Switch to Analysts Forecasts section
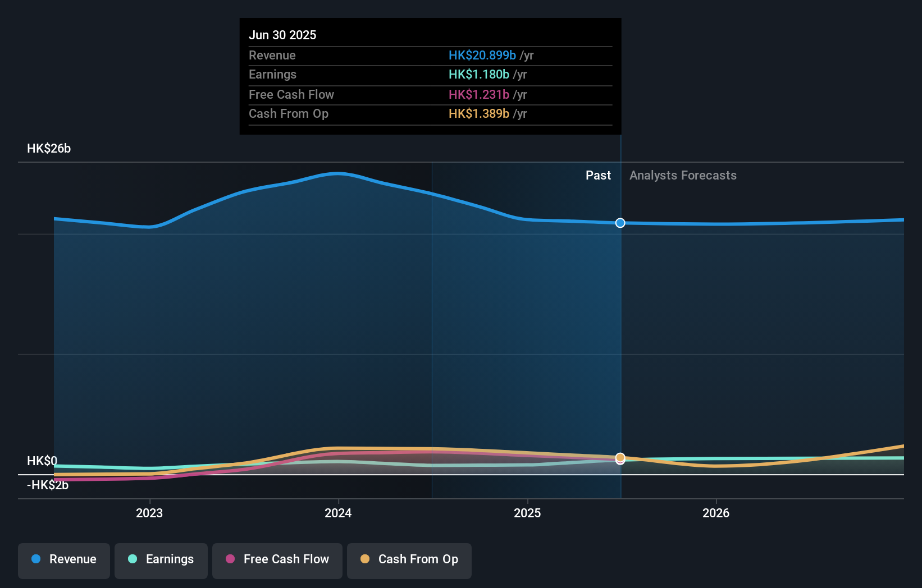Screen dimensions: 922x588 (x=683, y=175)
